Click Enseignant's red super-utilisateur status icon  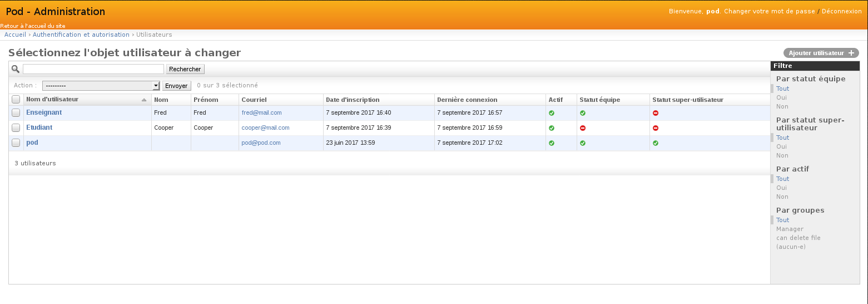tap(656, 113)
